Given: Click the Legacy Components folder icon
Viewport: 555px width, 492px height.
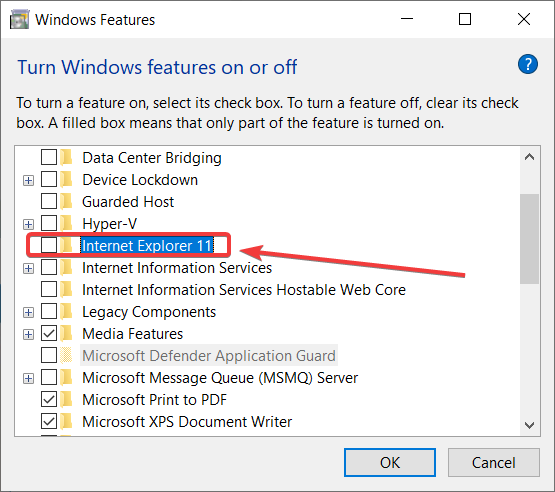Looking at the screenshot, I should (x=66, y=312).
